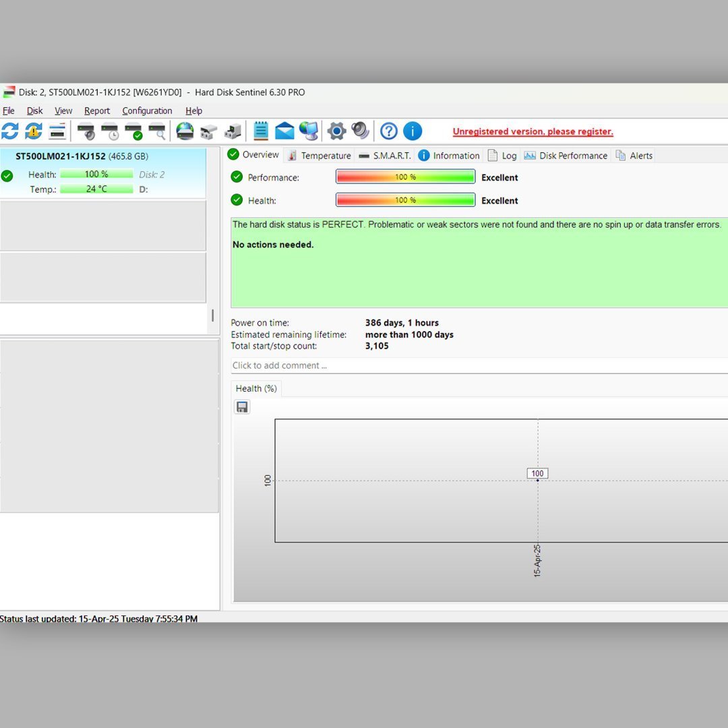Switch to the Information tab
Screen dimensions: 728x728
448,156
